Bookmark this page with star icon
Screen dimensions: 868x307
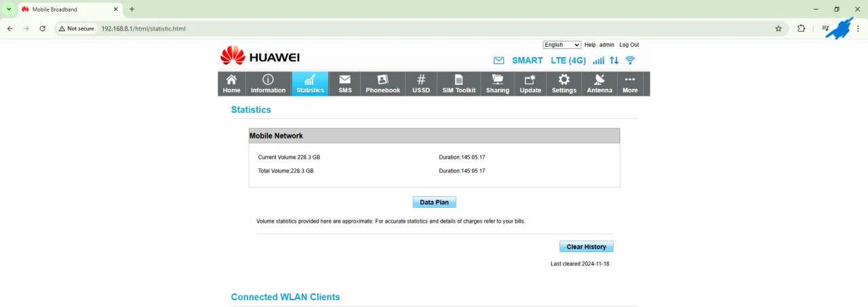coord(778,29)
